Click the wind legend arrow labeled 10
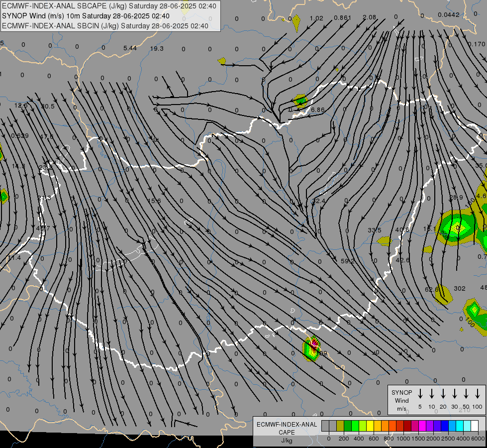The image size is (487, 448). (x=432, y=394)
